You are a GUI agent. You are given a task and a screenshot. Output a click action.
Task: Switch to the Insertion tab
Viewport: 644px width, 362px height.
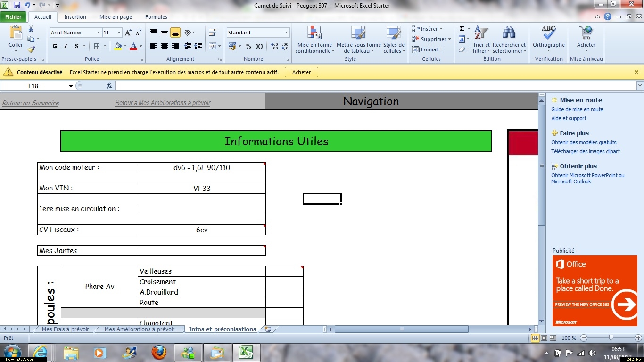click(75, 17)
